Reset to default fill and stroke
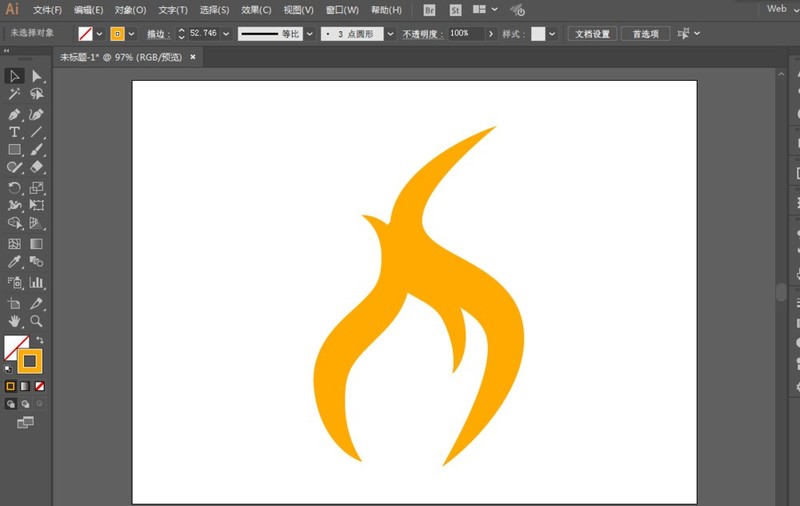Image resolution: width=800 pixels, height=506 pixels. click(x=8, y=369)
